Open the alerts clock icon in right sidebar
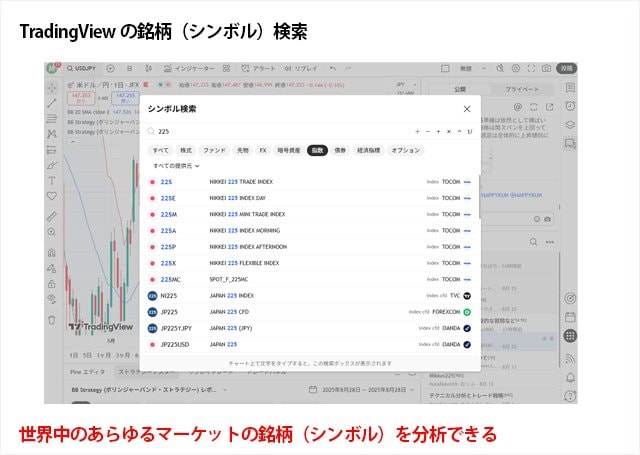This screenshot has width=640, height=455. click(x=570, y=106)
